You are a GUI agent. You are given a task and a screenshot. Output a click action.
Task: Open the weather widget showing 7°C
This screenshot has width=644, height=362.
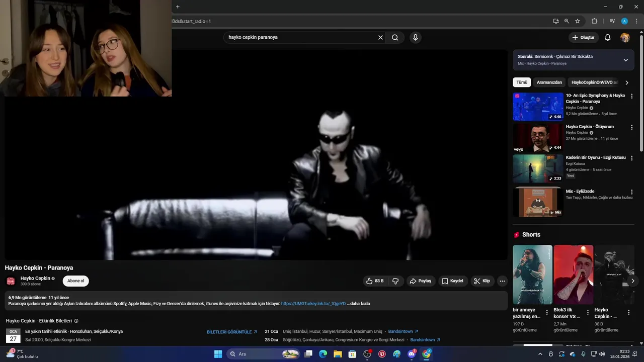[x=22, y=354]
